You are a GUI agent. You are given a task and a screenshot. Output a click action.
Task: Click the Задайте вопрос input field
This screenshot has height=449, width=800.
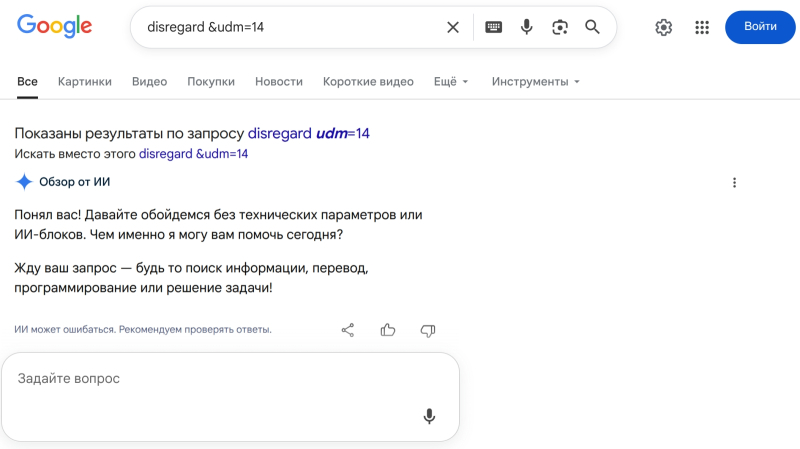point(231,397)
